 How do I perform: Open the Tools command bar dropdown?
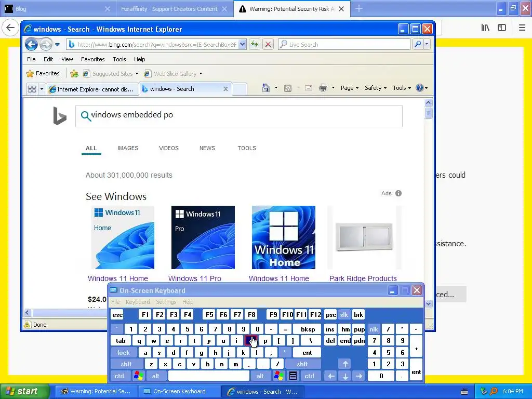(402, 88)
